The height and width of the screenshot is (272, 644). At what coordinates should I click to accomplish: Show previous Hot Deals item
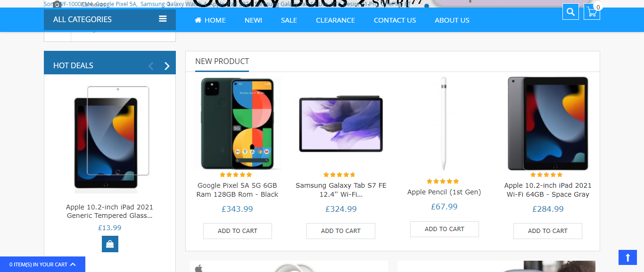tap(151, 66)
